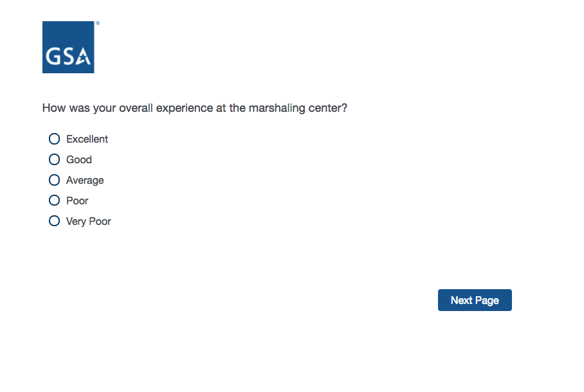The width and height of the screenshot is (584, 392).
Task: Click the overall experience question text
Action: coord(195,108)
